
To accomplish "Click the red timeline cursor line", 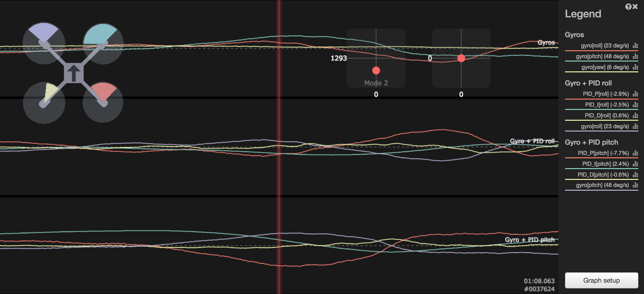I will coord(279,150).
